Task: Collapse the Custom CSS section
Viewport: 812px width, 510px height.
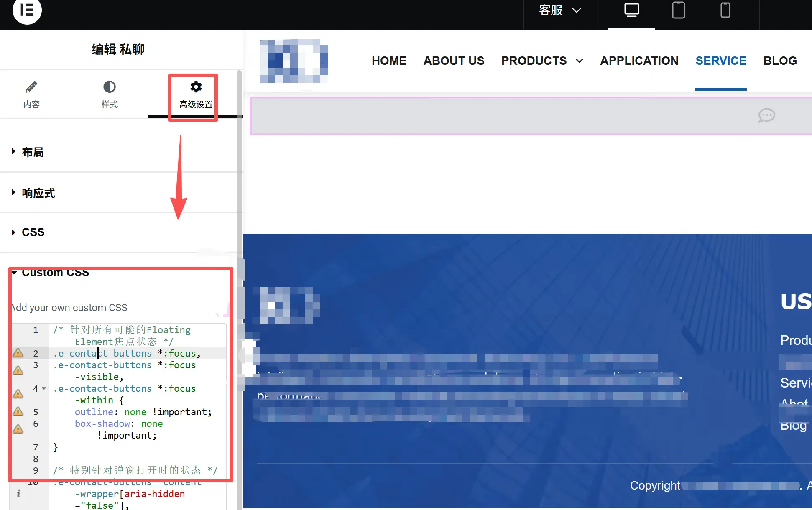Action: 55,273
